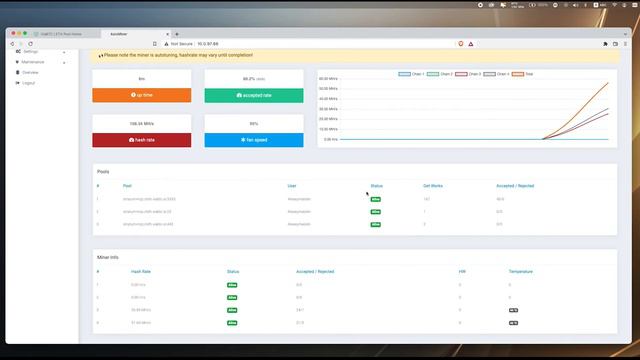Viewport: 640px width, 360px height.
Task: Open the browser extensions puzzle icon
Action: tap(605, 44)
